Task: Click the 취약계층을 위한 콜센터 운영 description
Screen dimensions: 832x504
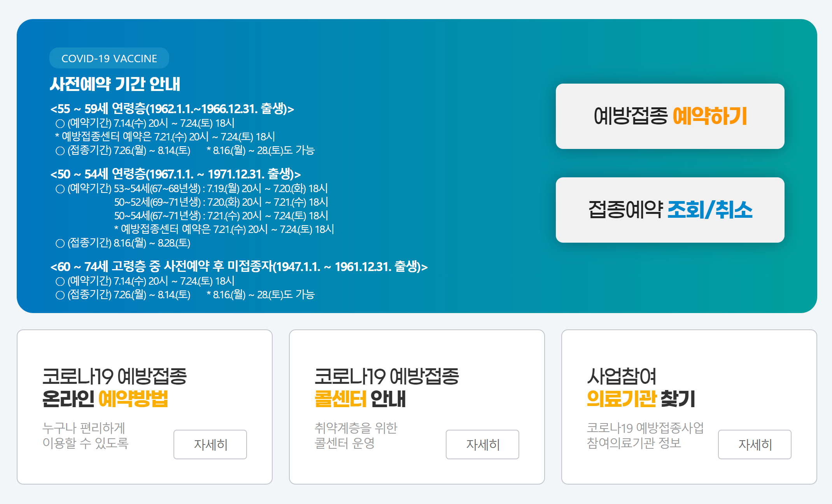Action: [x=356, y=436]
